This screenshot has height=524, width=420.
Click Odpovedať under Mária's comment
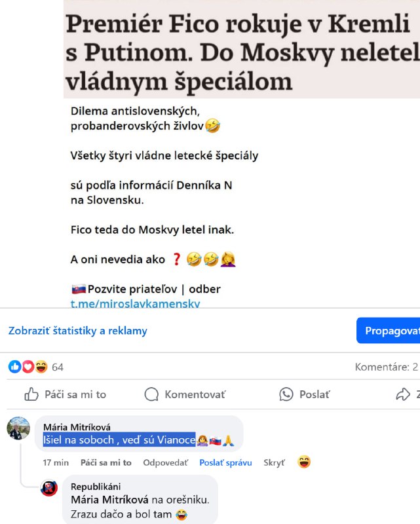pyautogui.click(x=166, y=462)
